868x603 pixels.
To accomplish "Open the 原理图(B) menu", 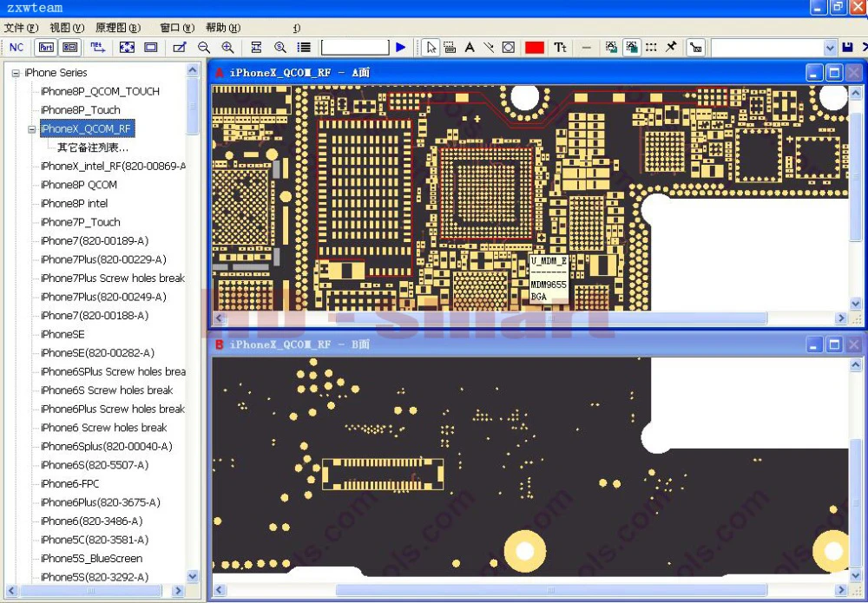I will tap(118, 28).
